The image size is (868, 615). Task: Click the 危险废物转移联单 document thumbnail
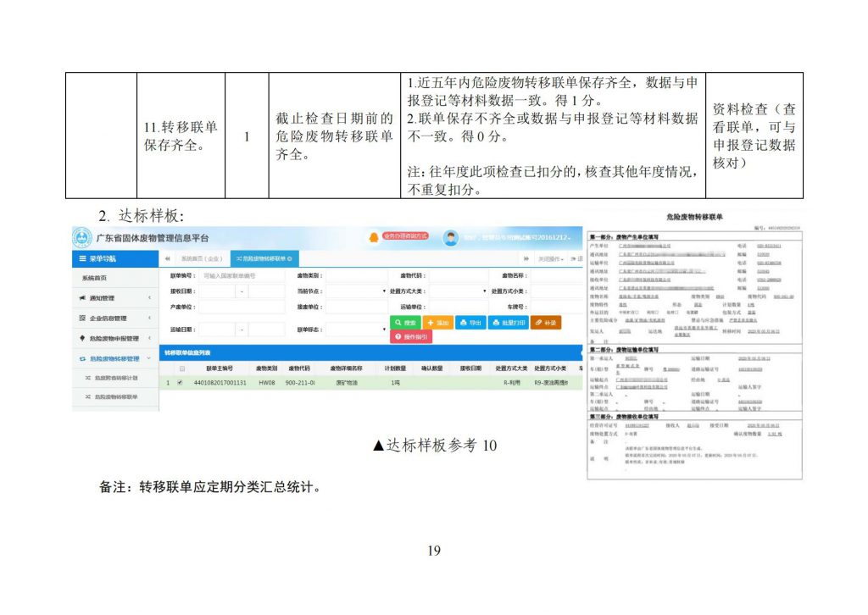694,345
